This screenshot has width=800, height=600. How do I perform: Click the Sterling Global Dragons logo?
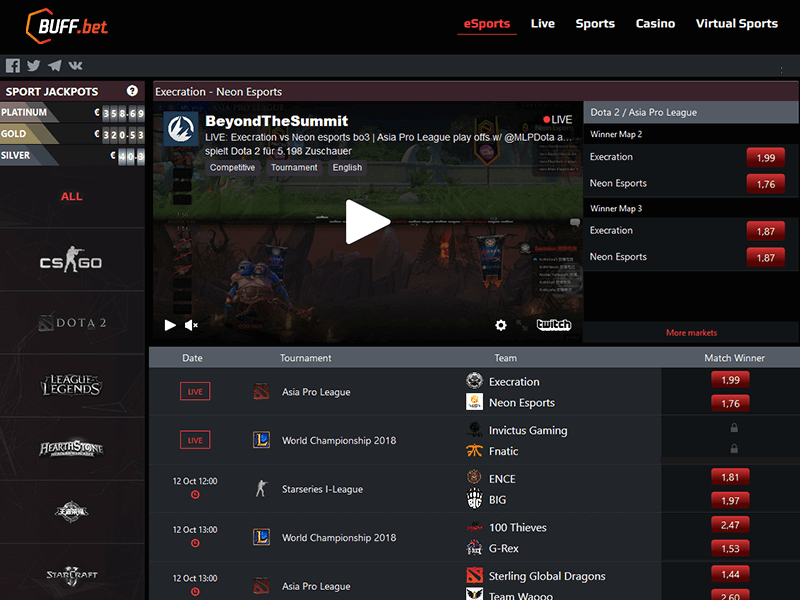(474, 575)
